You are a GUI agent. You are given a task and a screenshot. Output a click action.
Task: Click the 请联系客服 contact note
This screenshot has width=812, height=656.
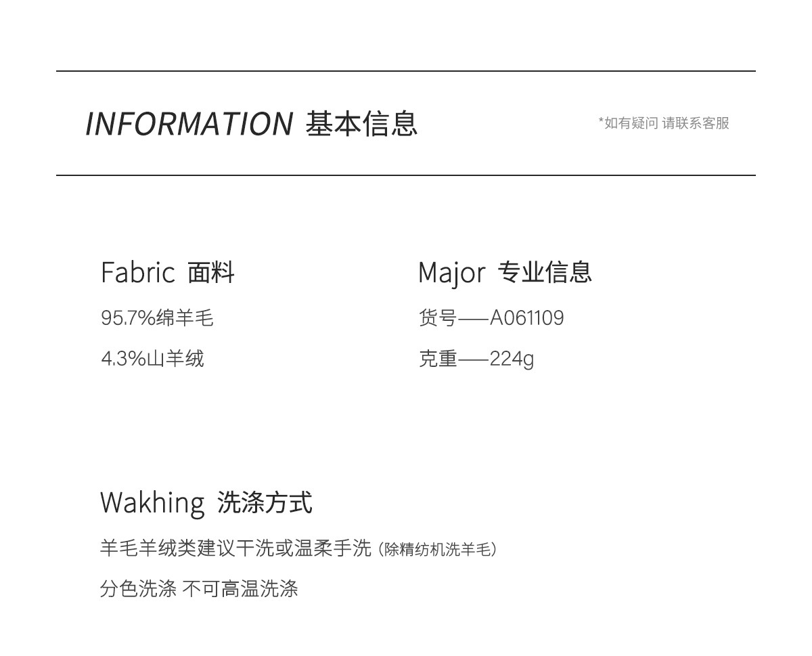click(x=696, y=123)
